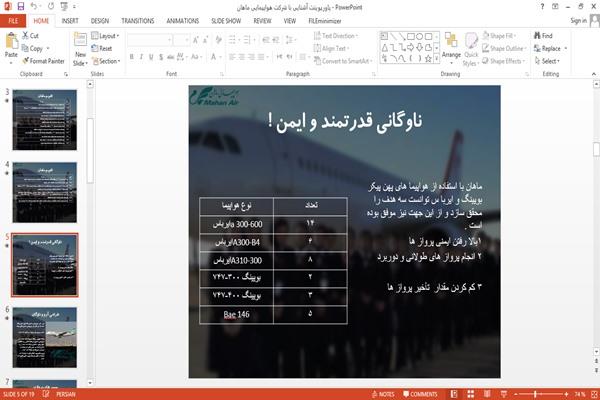The width and height of the screenshot is (600, 400).
Task: Select slide 6 thumbnail
Action: coord(45,337)
